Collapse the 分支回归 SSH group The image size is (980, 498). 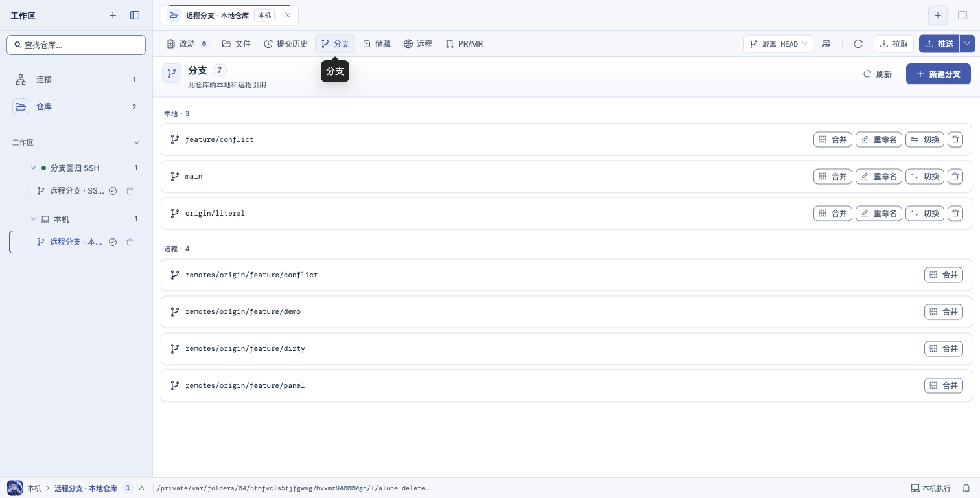tap(34, 168)
